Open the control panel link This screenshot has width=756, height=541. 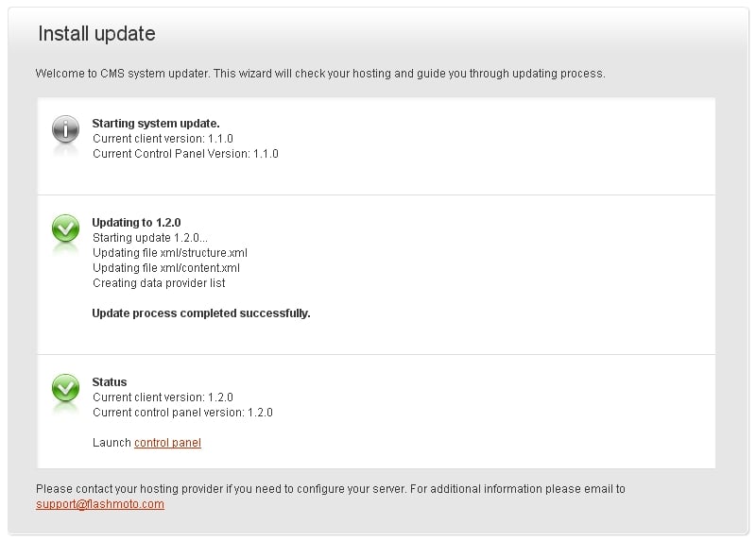click(x=167, y=443)
